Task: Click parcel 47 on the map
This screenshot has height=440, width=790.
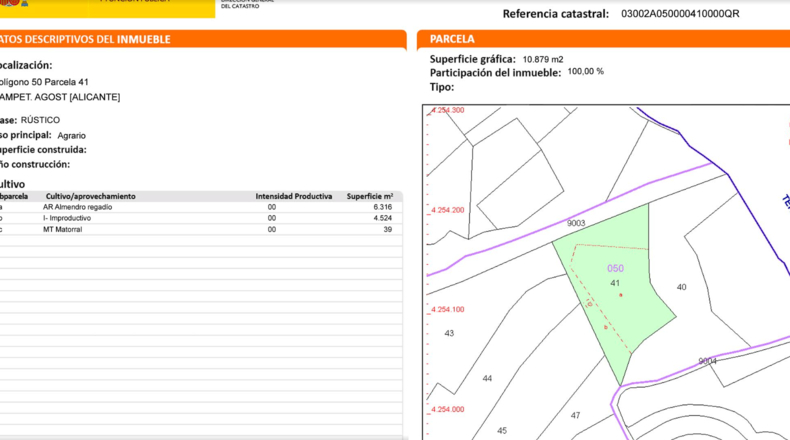Action: point(575,416)
